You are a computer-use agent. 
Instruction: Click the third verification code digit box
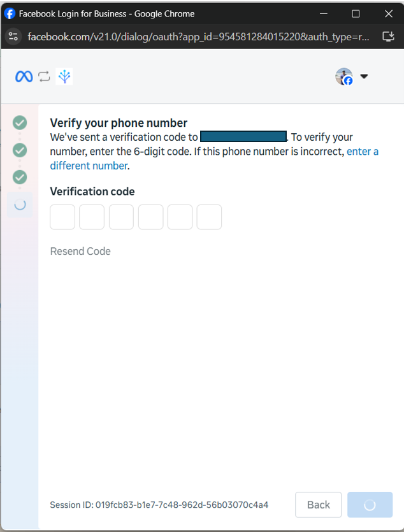point(121,217)
